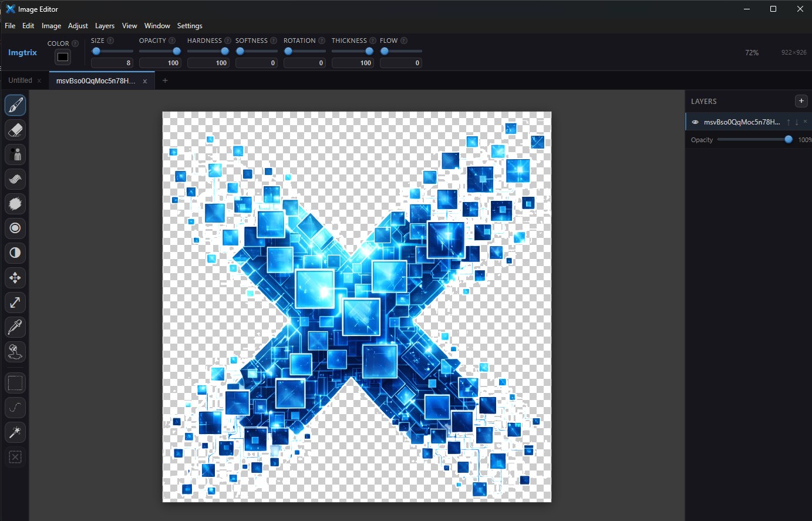Close the msvBso0QqMoc5n78H document tab
Screen dimensions: 812x521
145,81
